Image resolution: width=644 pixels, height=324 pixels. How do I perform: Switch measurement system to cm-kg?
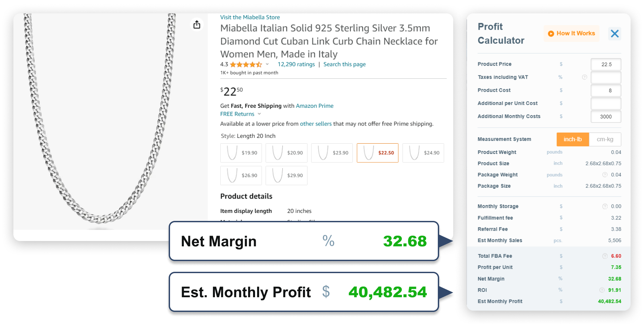(605, 139)
